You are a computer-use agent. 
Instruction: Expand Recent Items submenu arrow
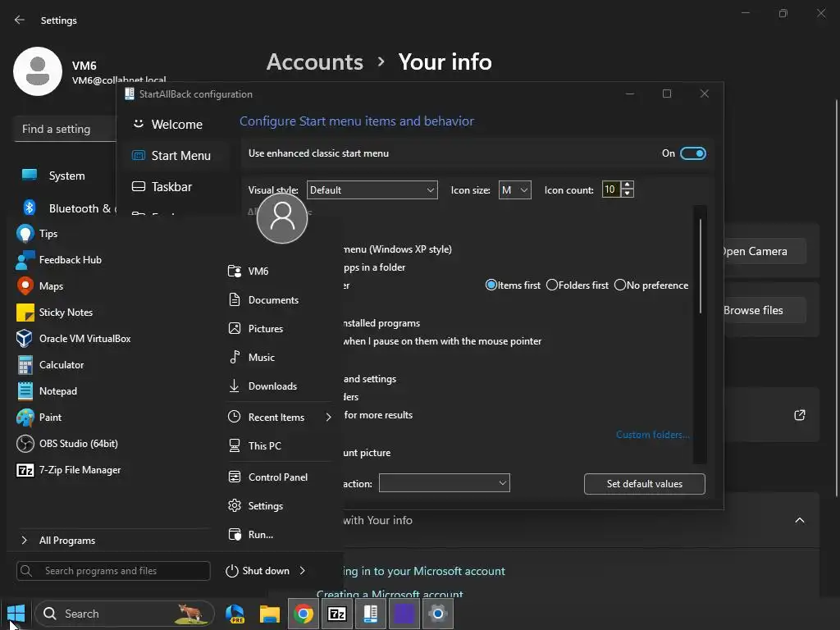point(328,418)
